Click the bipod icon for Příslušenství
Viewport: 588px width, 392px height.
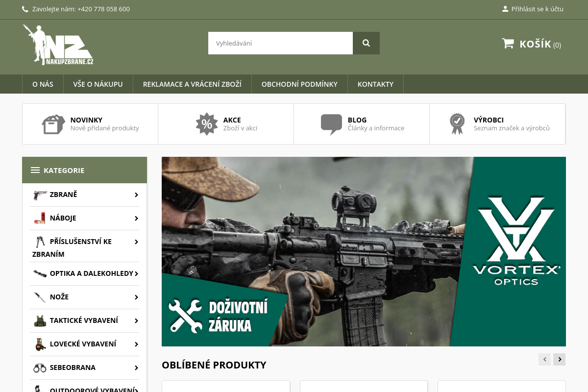[x=40, y=242]
